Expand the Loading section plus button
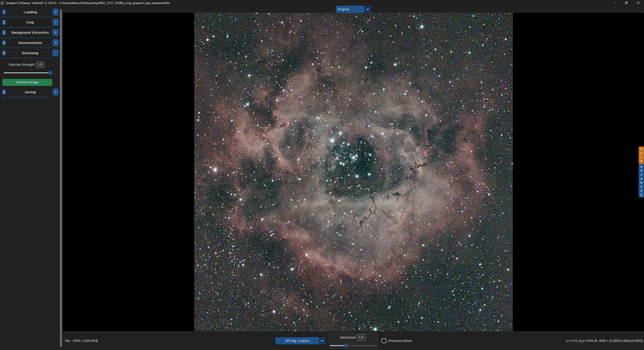This screenshot has width=644, height=350. point(56,12)
